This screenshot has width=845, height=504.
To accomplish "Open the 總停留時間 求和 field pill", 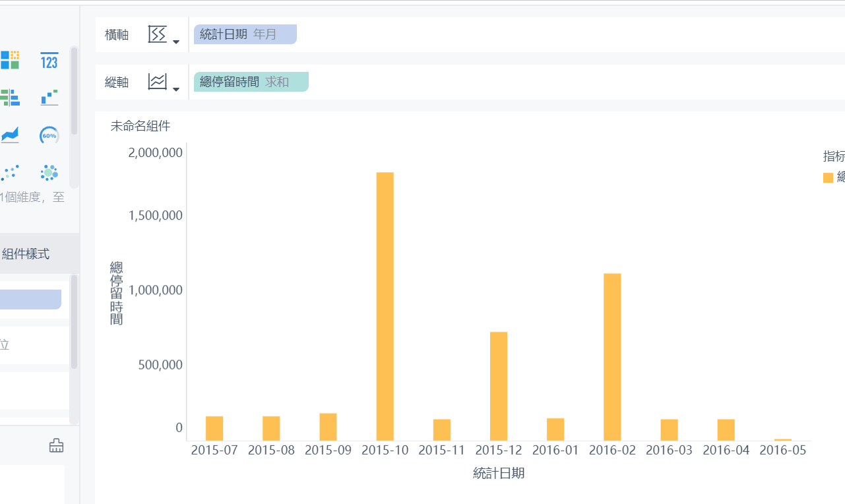I will pos(251,82).
